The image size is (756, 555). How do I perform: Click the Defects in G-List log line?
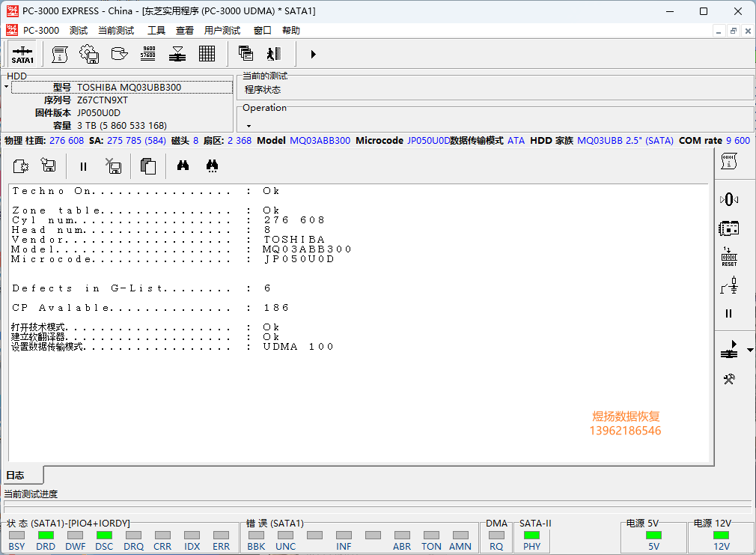click(x=141, y=288)
